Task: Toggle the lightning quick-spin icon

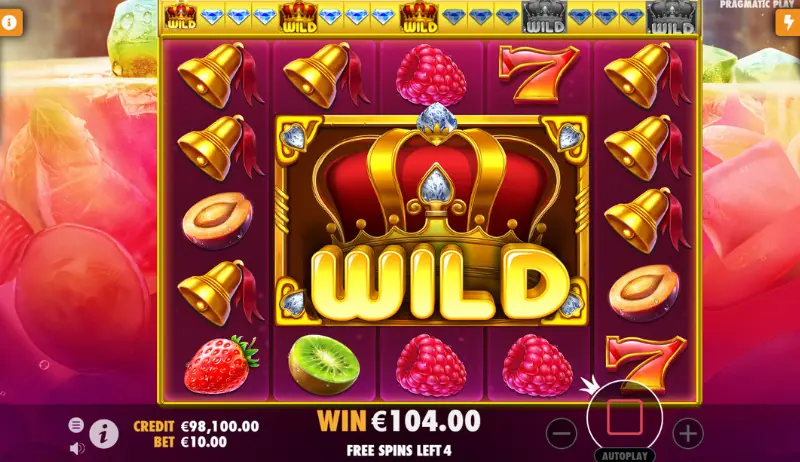Action: (788, 22)
